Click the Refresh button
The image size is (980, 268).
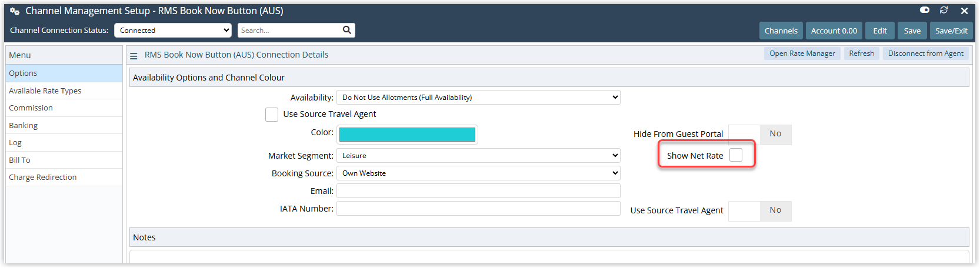point(862,53)
